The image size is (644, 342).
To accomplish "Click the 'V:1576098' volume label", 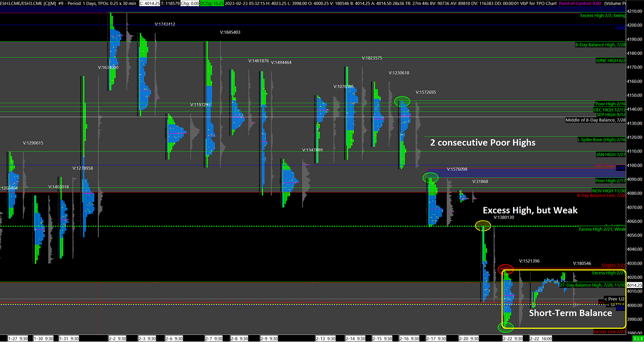I will tap(457, 169).
